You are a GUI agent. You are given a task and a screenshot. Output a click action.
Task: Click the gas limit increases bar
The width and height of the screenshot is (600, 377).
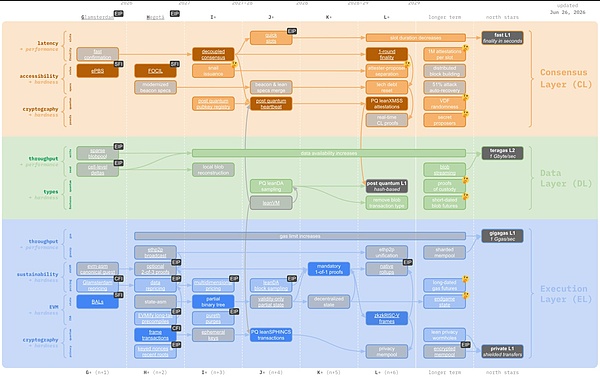point(300,236)
